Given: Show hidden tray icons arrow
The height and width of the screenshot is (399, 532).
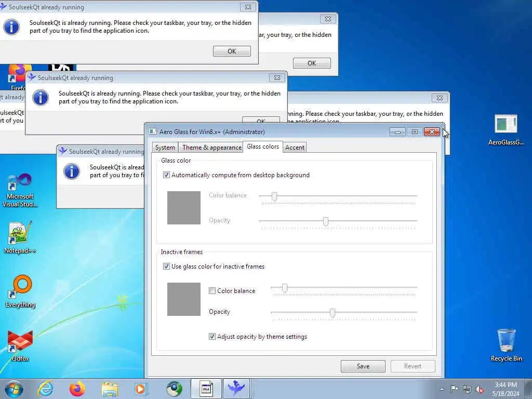Looking at the screenshot, I should coord(442,390).
